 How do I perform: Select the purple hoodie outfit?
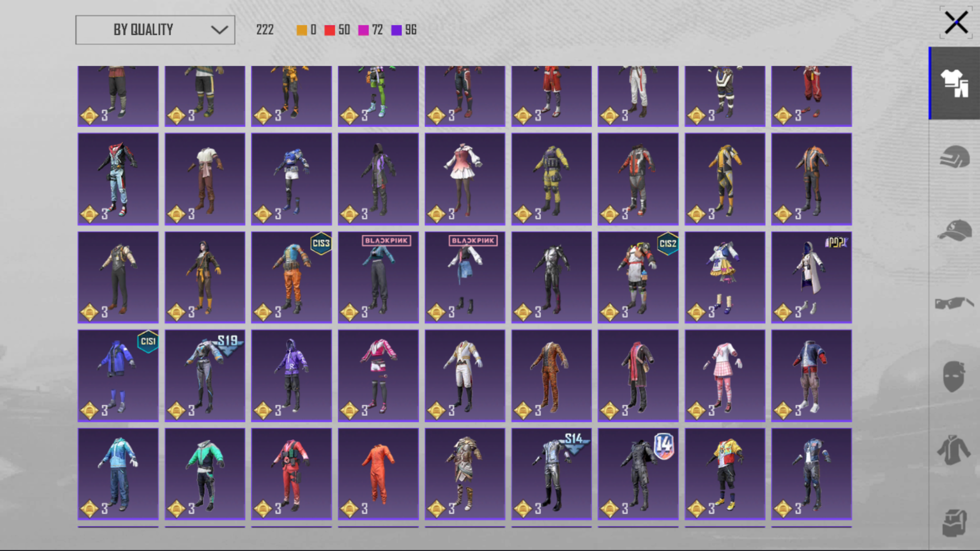[291, 375]
